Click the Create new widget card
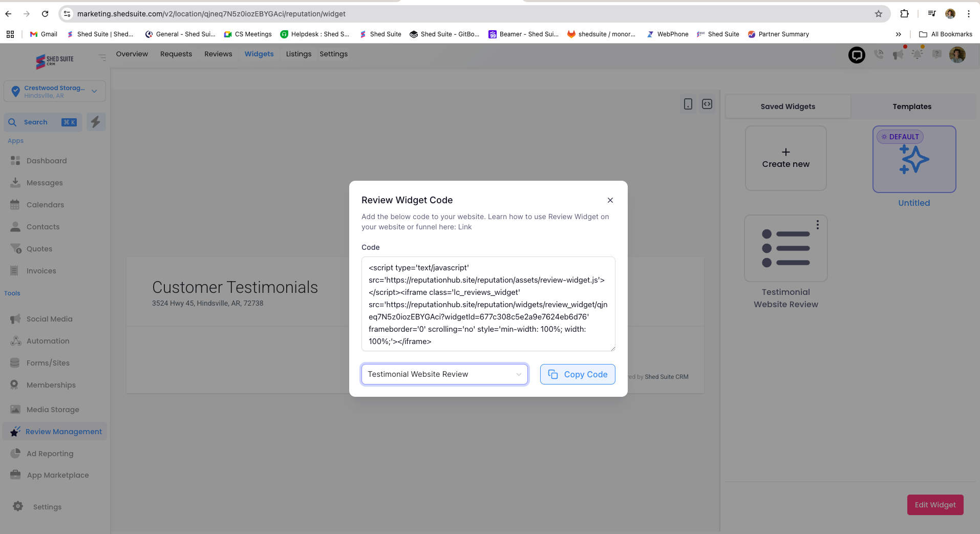 click(x=786, y=158)
